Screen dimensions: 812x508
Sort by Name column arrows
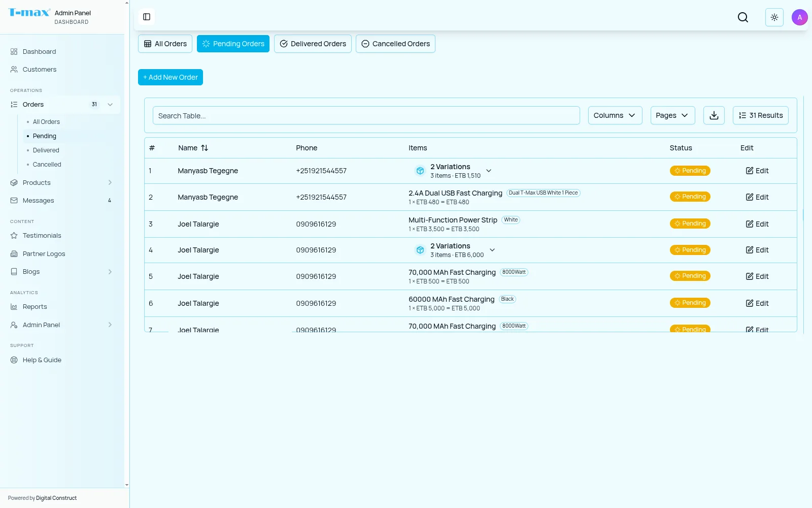click(205, 148)
